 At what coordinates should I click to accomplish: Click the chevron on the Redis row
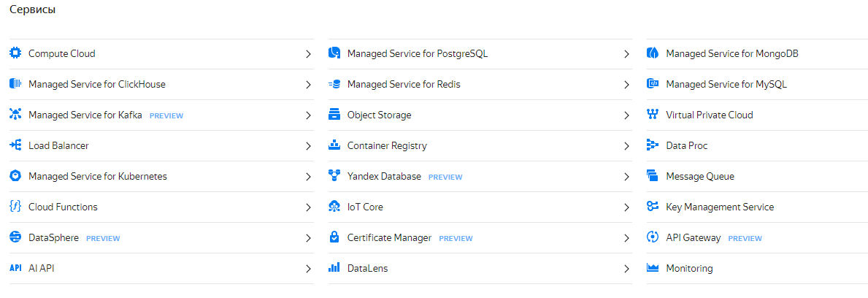626,85
